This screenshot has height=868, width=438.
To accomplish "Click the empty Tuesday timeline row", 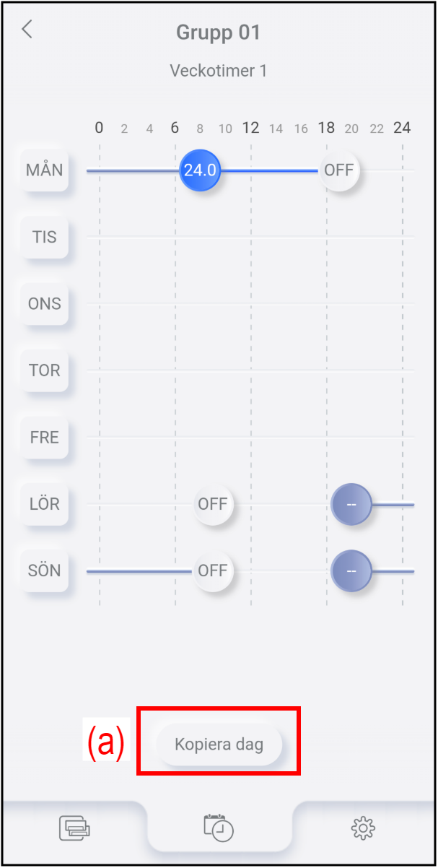I will pos(250,237).
